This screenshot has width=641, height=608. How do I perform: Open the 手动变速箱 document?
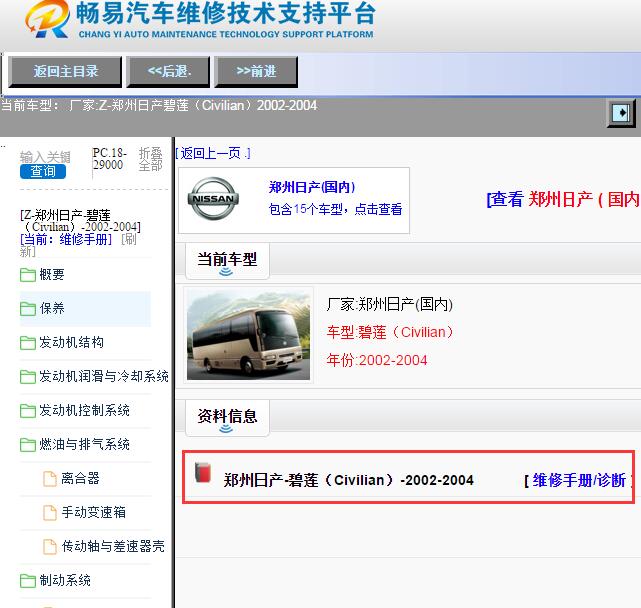coord(94,512)
